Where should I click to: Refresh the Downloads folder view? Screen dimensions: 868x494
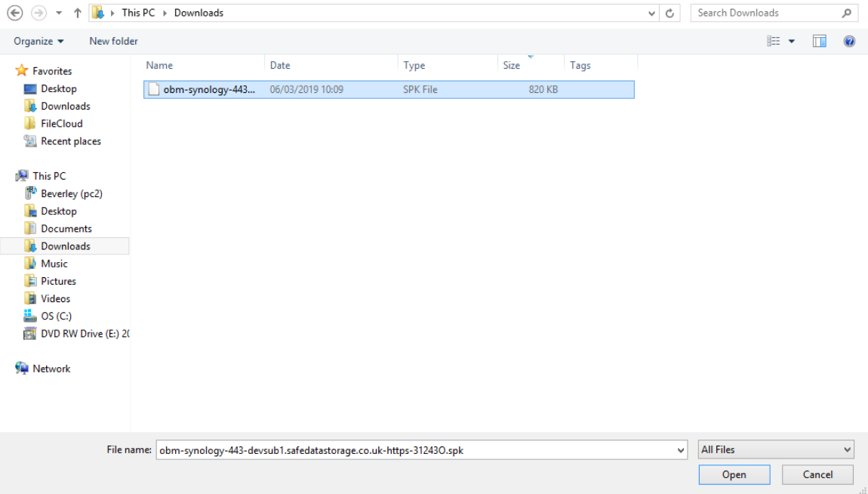[669, 13]
